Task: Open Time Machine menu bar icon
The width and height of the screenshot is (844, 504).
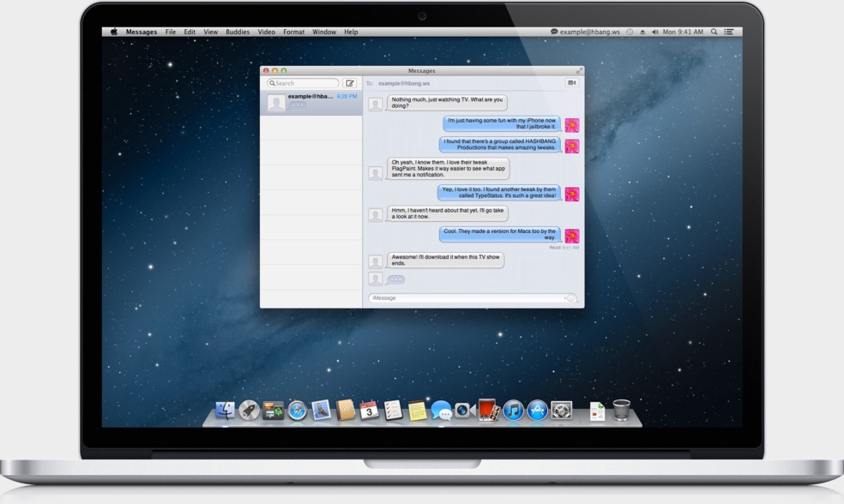Action: coord(630,32)
